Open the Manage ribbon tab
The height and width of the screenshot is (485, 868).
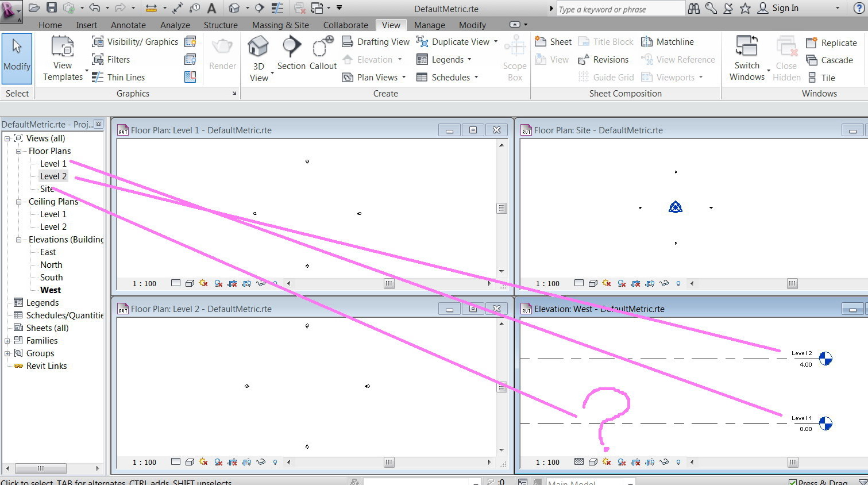click(x=430, y=25)
